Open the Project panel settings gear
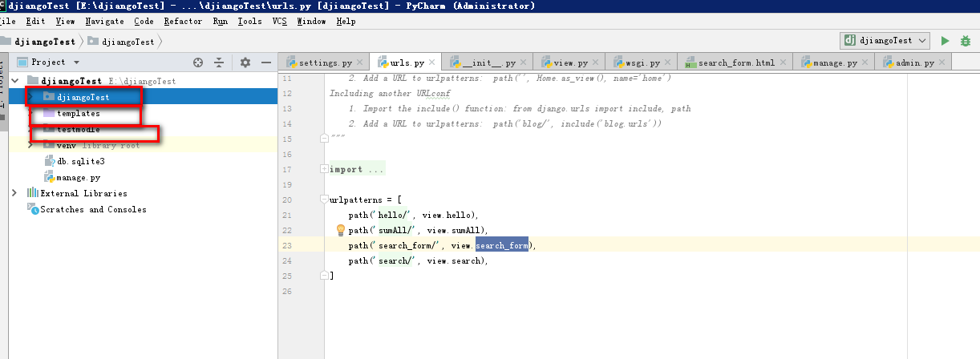 pos(245,62)
